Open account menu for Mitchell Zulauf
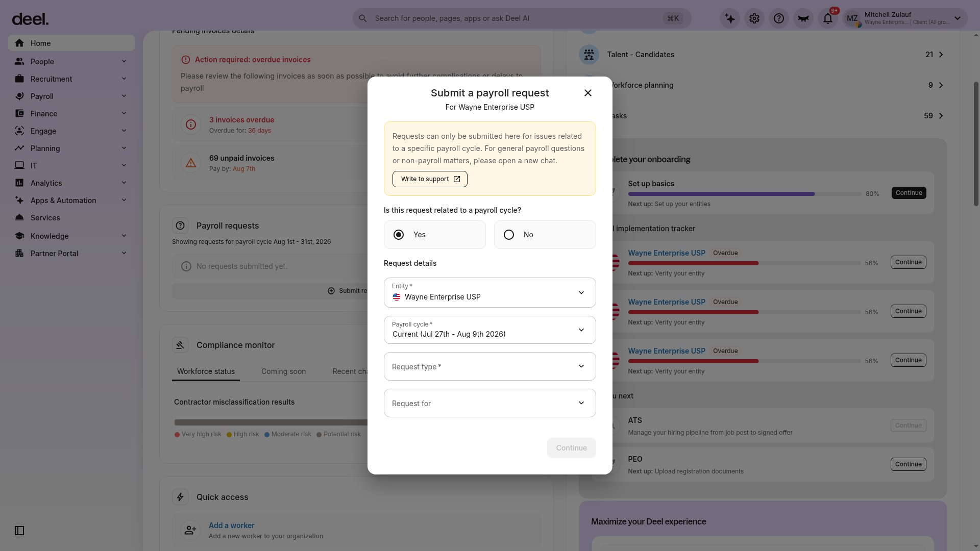This screenshot has width=980, height=551. pos(904,18)
